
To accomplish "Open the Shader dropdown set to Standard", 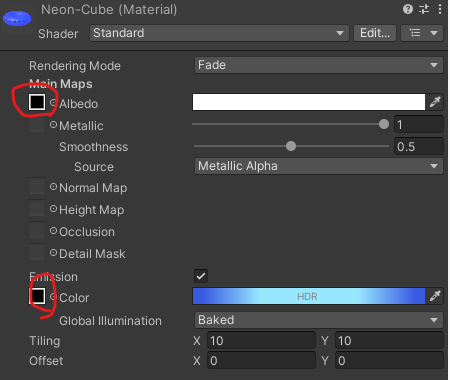I will (219, 33).
